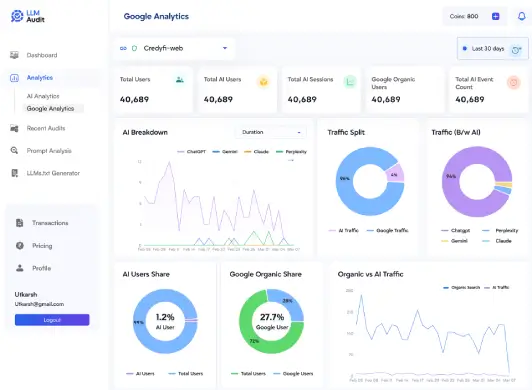Click the Coins: 800 balance text

464,16
